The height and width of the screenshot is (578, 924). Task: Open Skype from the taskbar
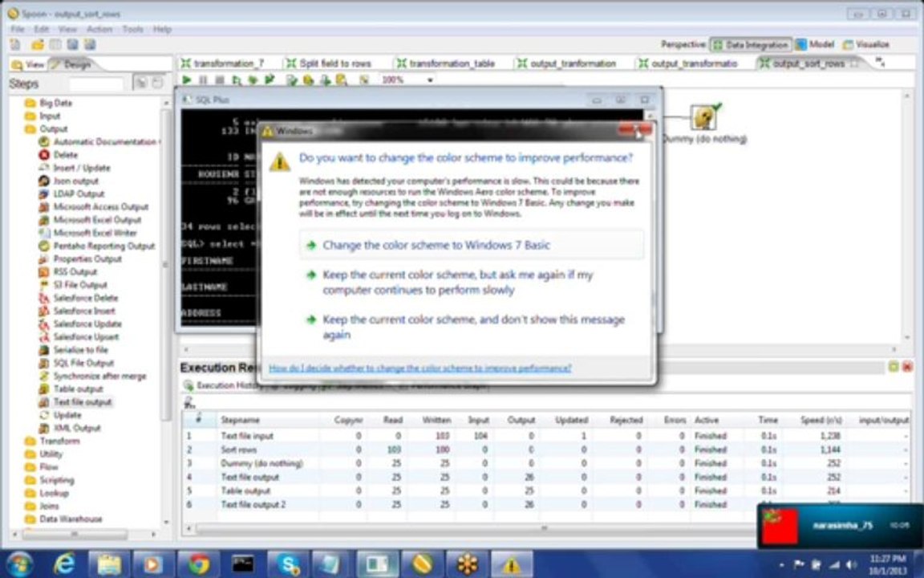pos(288,564)
